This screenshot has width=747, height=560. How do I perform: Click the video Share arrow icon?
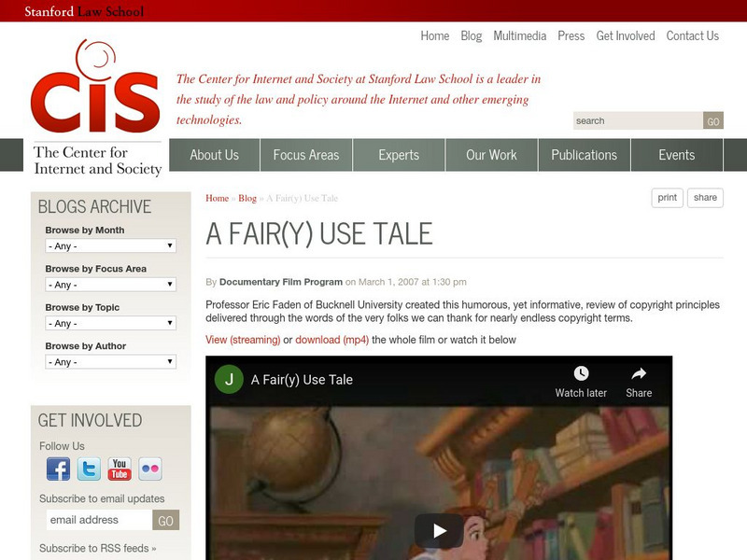pyautogui.click(x=639, y=373)
